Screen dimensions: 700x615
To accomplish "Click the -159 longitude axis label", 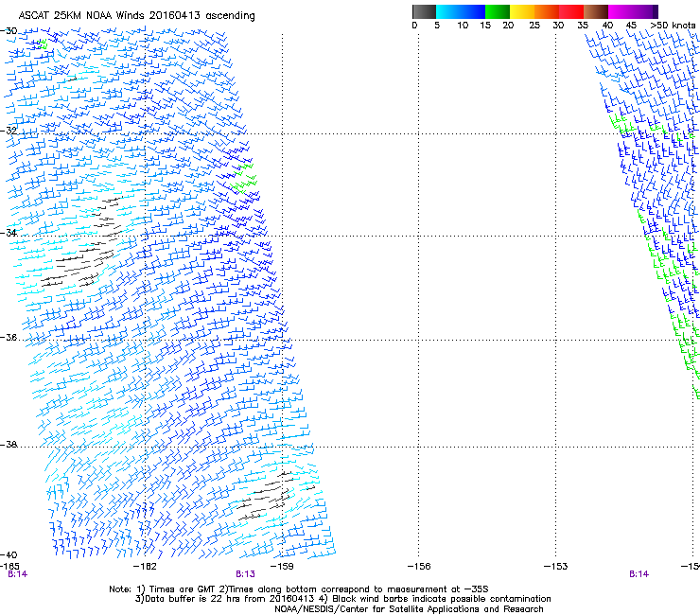I will (x=282, y=567).
